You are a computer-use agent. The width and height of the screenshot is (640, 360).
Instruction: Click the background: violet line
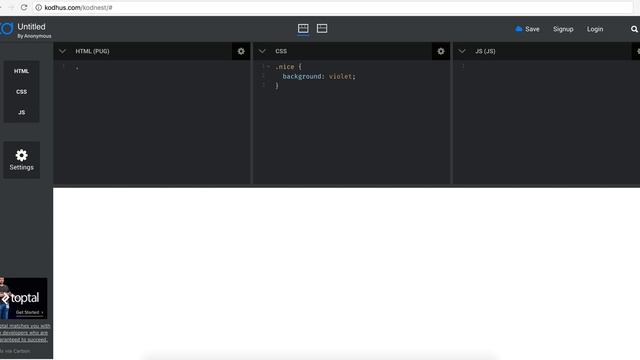click(x=319, y=76)
